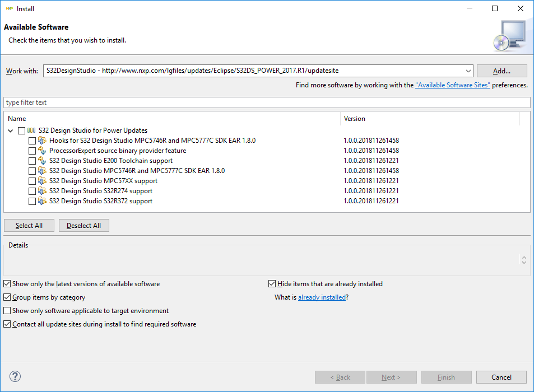Click the MPC57XX support feature icon
The height and width of the screenshot is (392, 534).
pos(42,181)
